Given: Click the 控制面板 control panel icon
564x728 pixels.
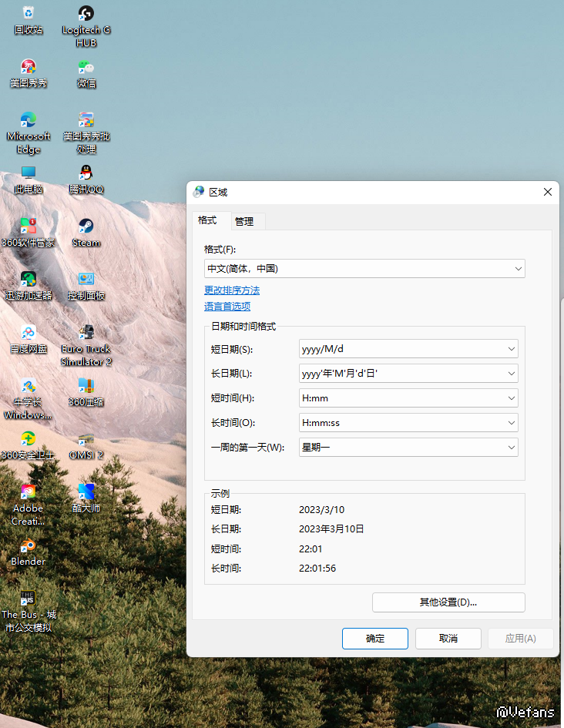Looking at the screenshot, I should [x=86, y=280].
